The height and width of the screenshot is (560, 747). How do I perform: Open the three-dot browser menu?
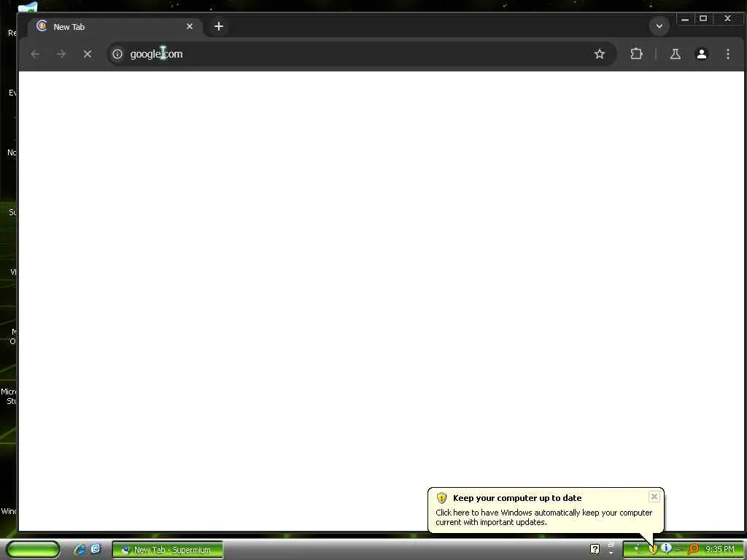pyautogui.click(x=727, y=54)
